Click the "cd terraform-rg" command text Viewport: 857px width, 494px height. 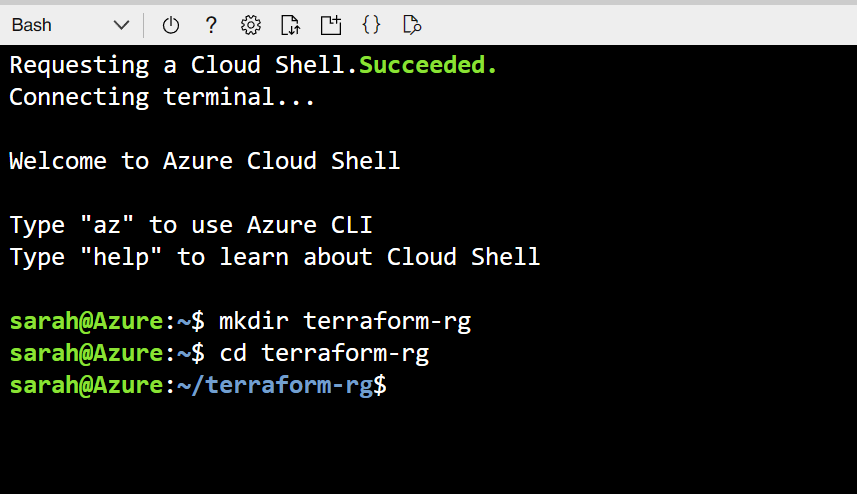click(324, 353)
